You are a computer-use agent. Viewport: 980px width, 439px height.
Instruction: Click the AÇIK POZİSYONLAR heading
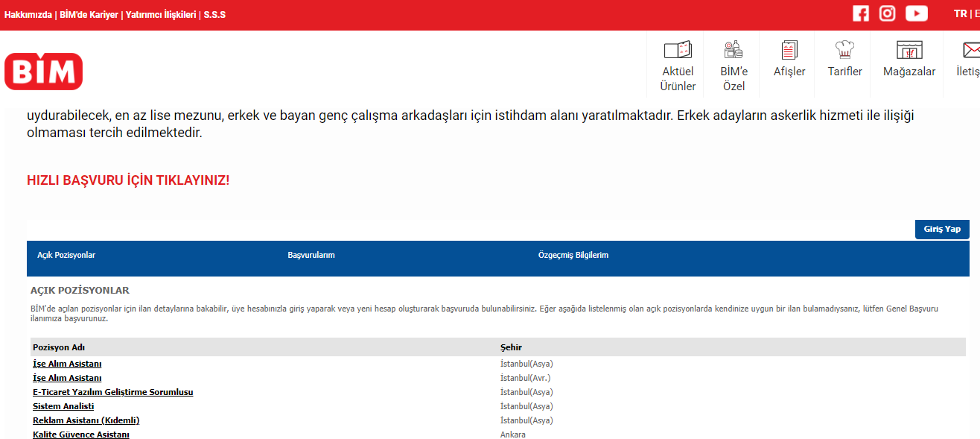pos(80,291)
